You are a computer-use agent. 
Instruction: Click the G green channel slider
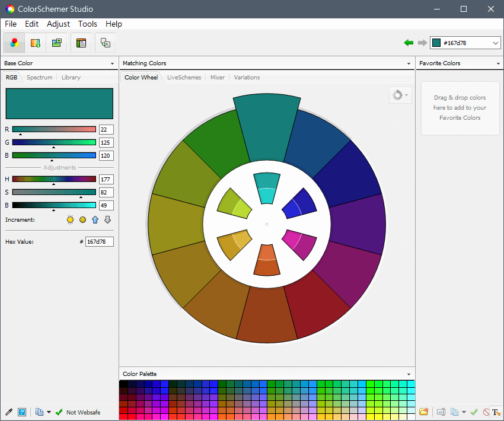point(54,142)
